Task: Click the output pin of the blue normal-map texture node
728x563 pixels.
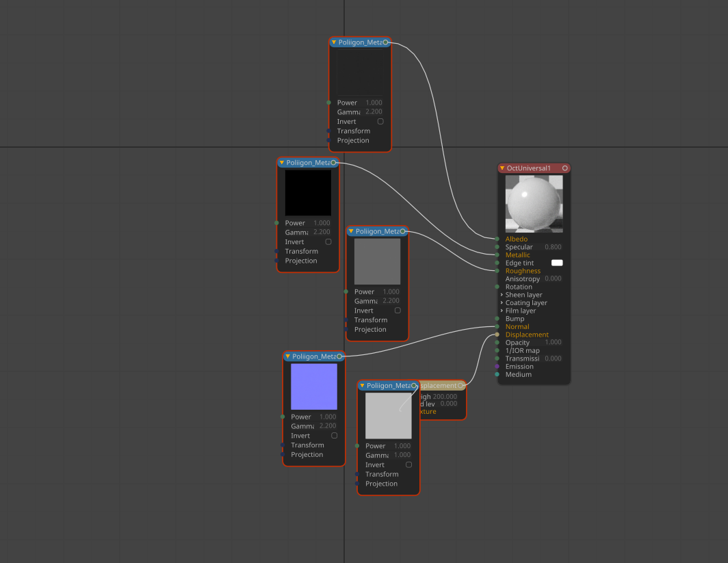Action: pyautogui.click(x=339, y=356)
